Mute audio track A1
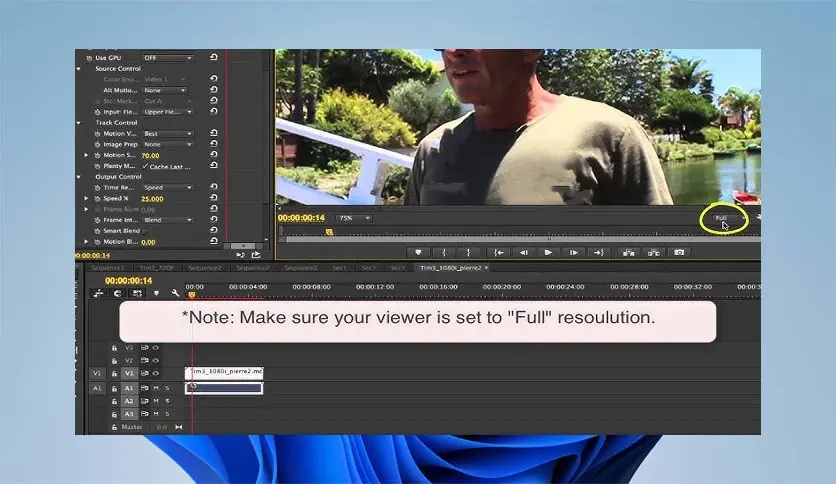The width and height of the screenshot is (836, 484). (x=154, y=388)
